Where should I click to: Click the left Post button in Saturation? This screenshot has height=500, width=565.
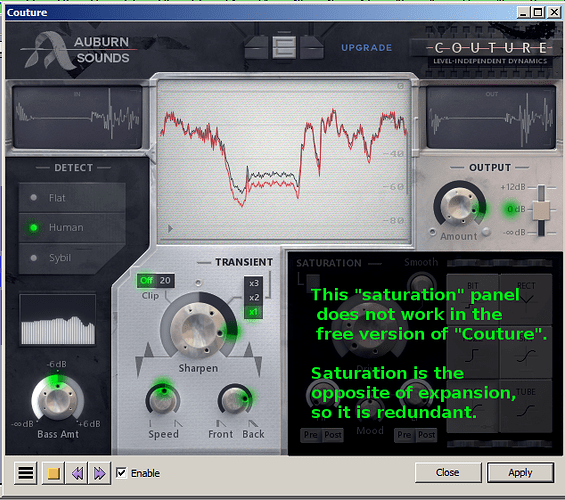[x=333, y=435]
